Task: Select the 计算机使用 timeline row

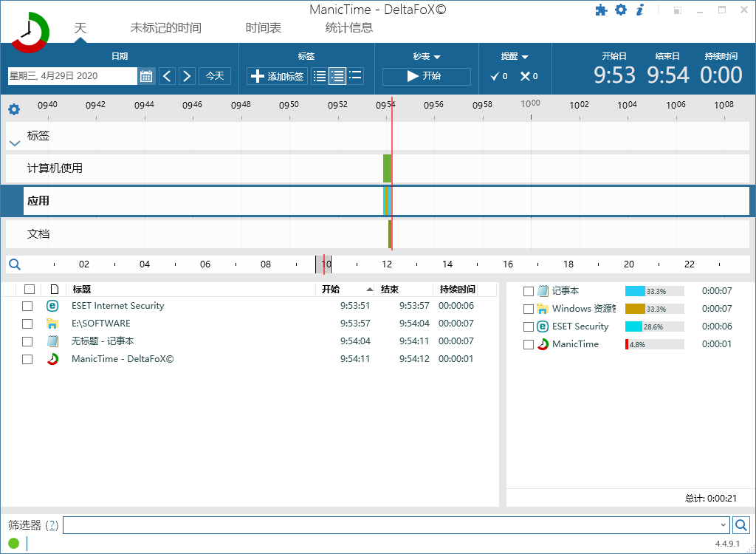Action: click(x=377, y=168)
